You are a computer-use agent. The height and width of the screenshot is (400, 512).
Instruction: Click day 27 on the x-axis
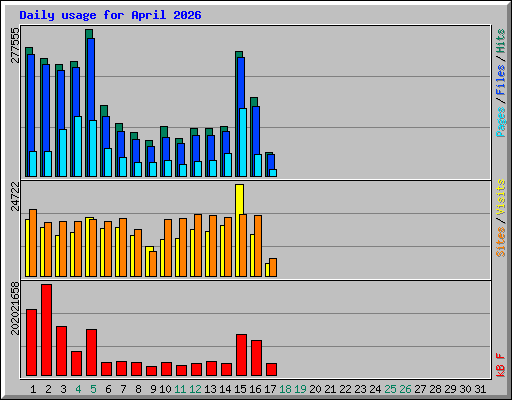click(420, 389)
